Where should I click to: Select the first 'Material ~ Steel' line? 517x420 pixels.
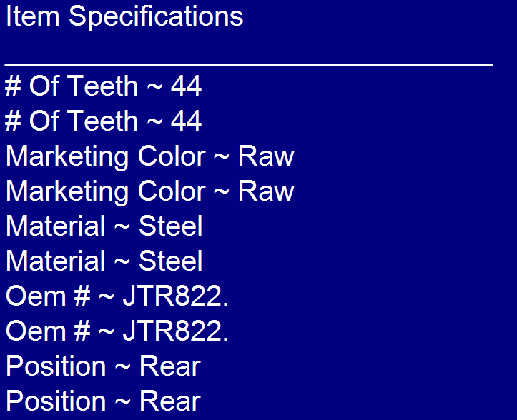(x=104, y=226)
